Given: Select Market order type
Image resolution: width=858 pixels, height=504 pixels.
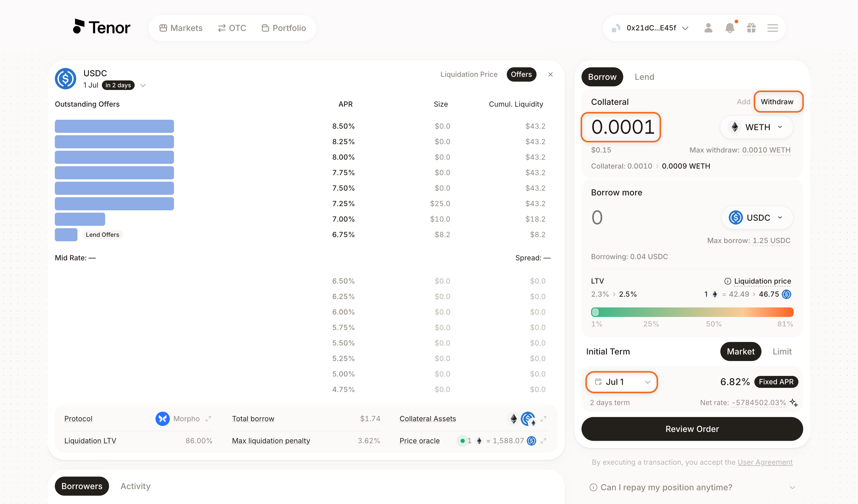Looking at the screenshot, I should pyautogui.click(x=741, y=351).
